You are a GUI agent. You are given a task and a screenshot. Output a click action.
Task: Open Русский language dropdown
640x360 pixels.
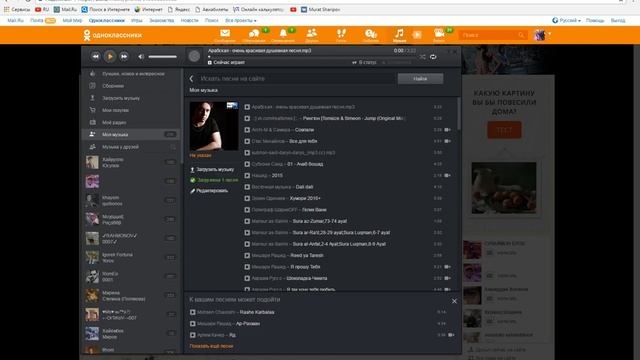pyautogui.click(x=566, y=20)
